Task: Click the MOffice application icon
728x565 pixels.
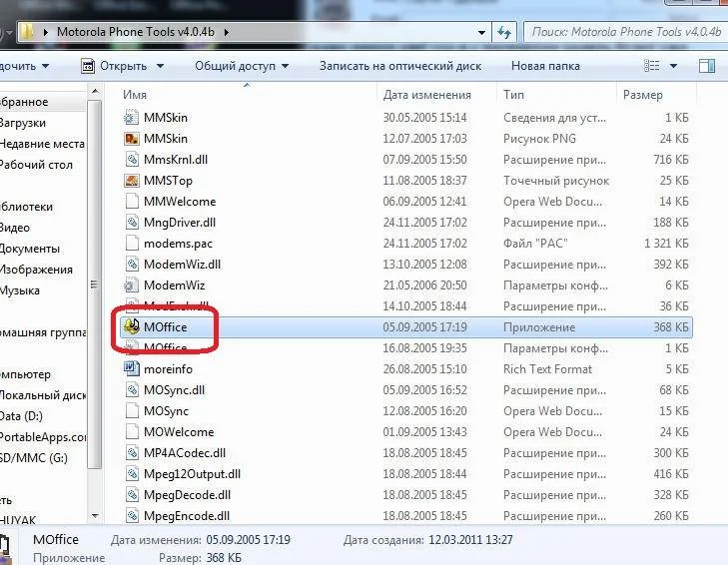Action: [132, 326]
